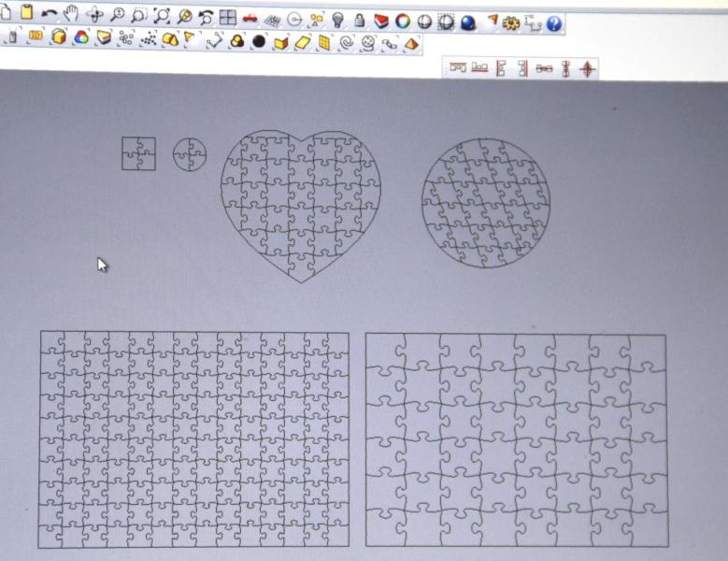The height and width of the screenshot is (561, 728).
Task: Click the color wheel icon beside the layers icon
Action: 403,21
